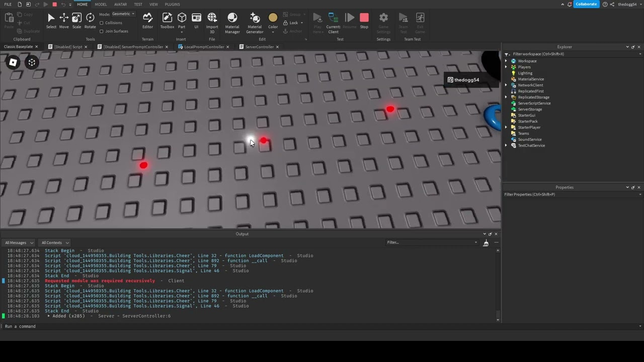Open the Terrain Editor
Screen dimensions: 644x362
coord(147,21)
